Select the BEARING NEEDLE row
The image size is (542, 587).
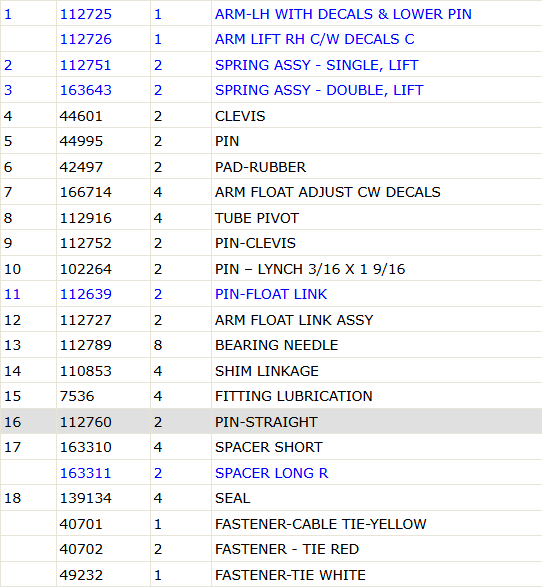[271, 345]
